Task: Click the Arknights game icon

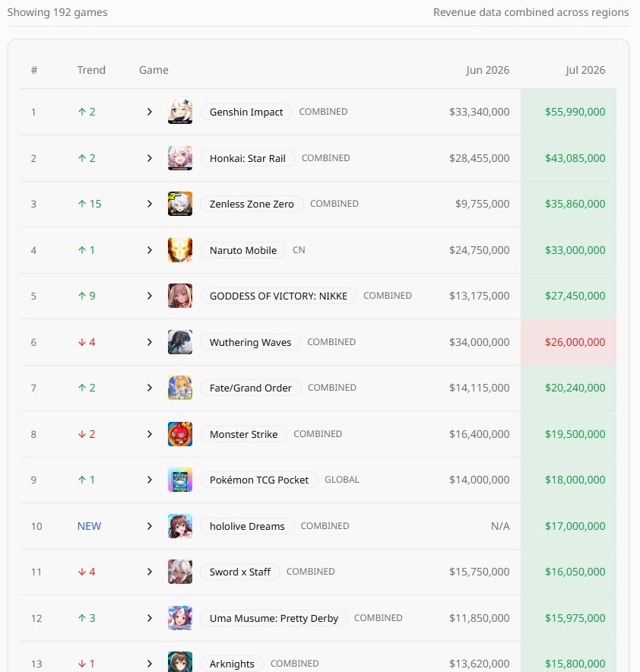Action: tap(180, 661)
